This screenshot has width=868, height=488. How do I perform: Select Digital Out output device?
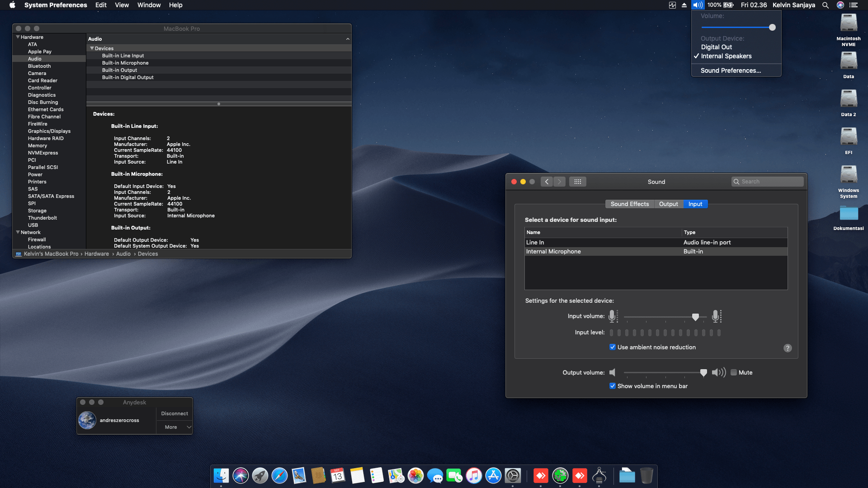point(717,47)
